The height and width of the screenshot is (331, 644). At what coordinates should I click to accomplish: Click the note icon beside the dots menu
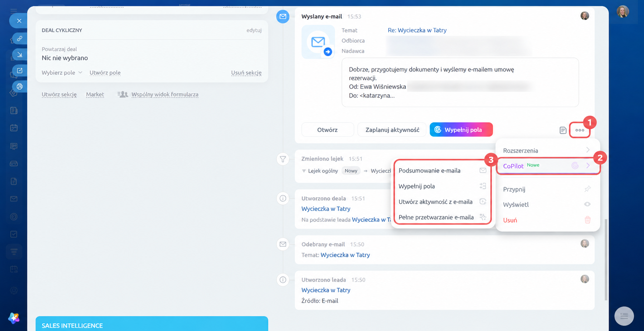(563, 130)
